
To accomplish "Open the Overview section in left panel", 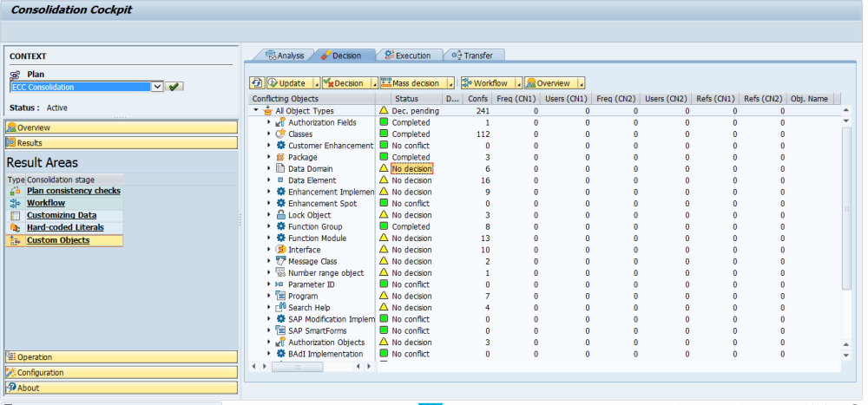I will click(x=122, y=127).
